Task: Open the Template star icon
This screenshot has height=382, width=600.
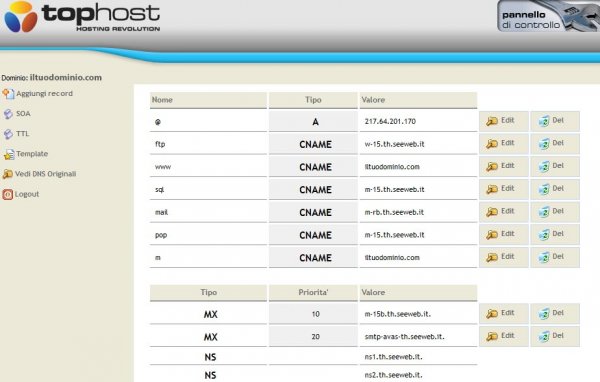Action: point(8,154)
